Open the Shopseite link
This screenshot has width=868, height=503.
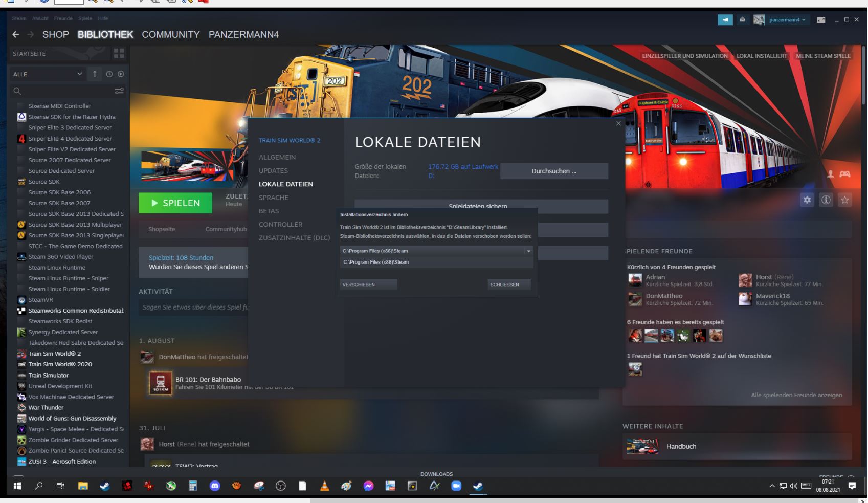click(162, 229)
